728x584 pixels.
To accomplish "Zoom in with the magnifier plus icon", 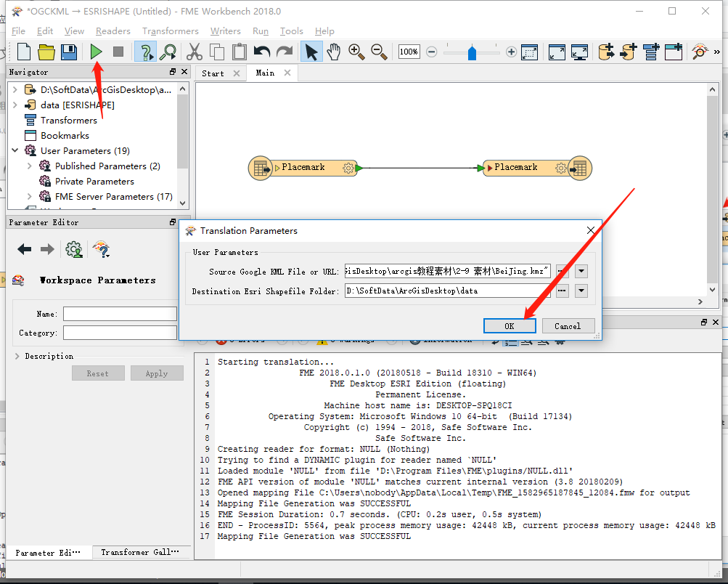I will (356, 52).
